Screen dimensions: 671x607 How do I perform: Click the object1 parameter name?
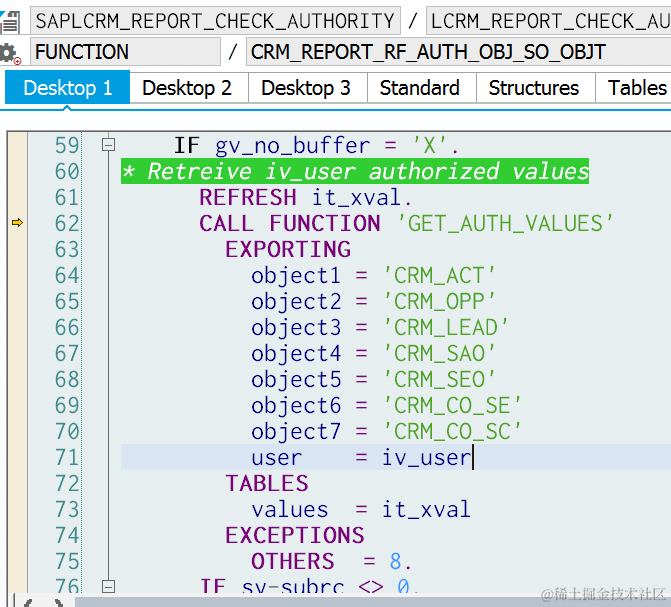click(296, 276)
